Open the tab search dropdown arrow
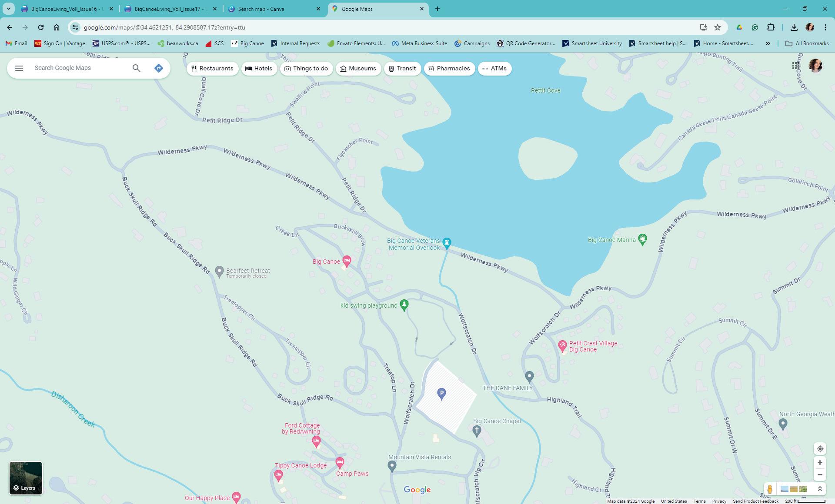The height and width of the screenshot is (504, 835). click(8, 9)
